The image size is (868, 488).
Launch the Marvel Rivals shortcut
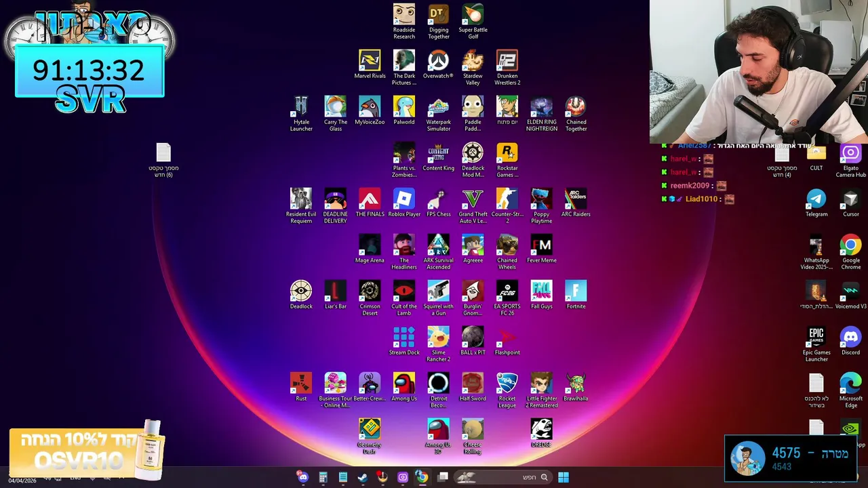click(370, 64)
